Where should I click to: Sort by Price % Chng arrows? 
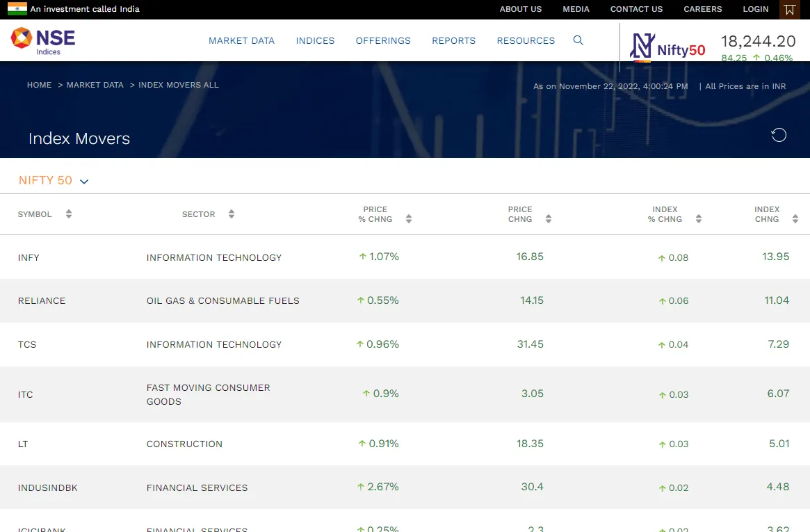pos(409,219)
